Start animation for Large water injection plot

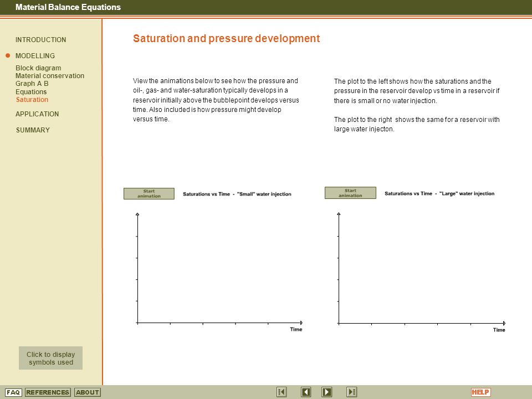point(350,193)
